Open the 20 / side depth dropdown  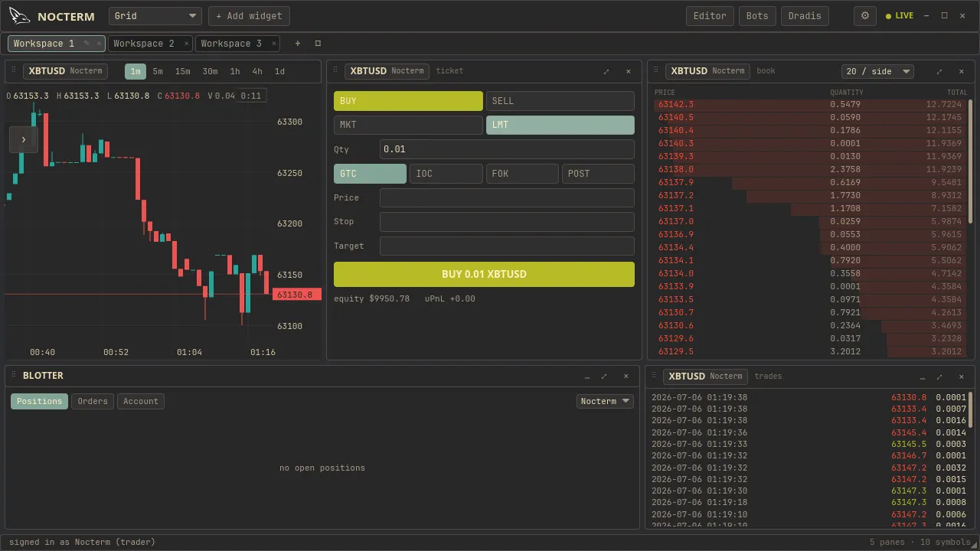877,71
